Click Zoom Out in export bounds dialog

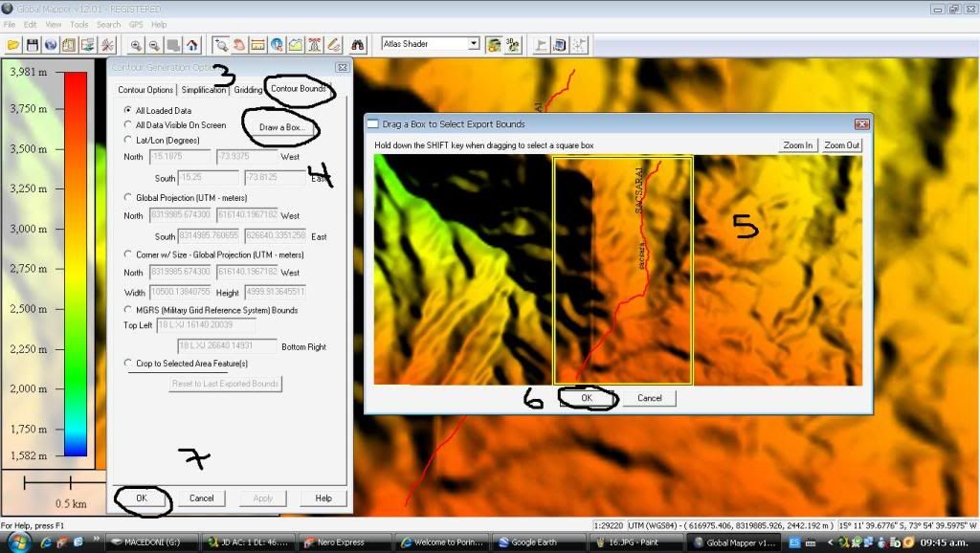pos(842,145)
